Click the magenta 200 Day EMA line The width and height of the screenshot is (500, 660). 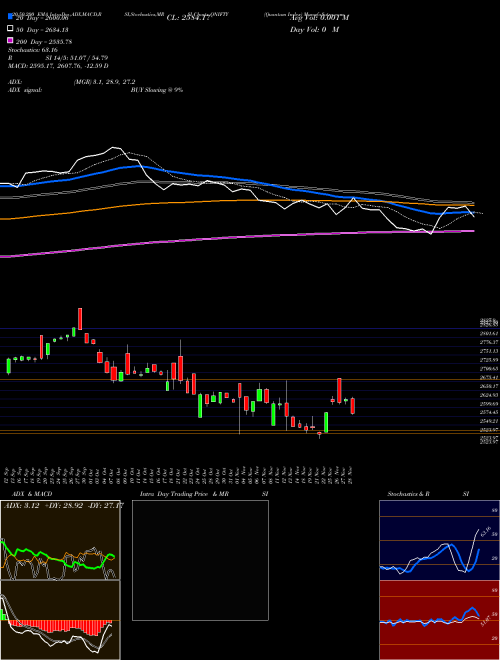236,238
